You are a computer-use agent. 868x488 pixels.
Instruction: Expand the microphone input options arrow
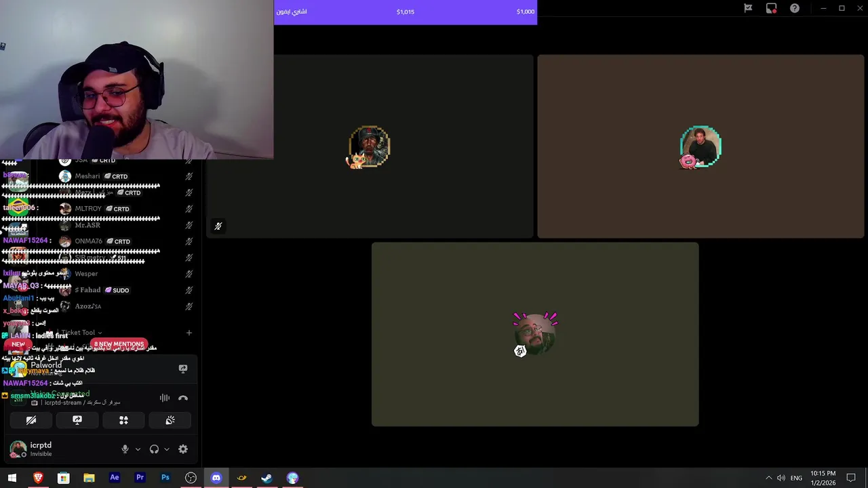click(x=138, y=449)
